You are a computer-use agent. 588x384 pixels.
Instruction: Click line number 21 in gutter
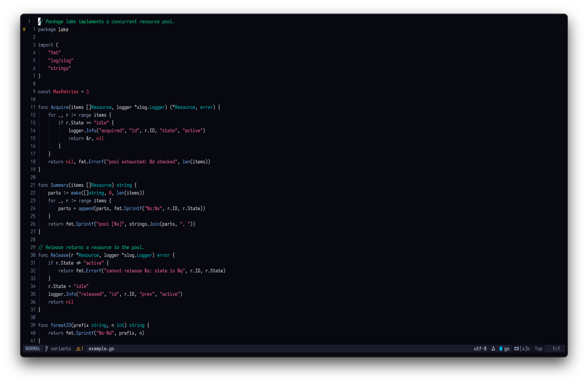click(x=33, y=185)
